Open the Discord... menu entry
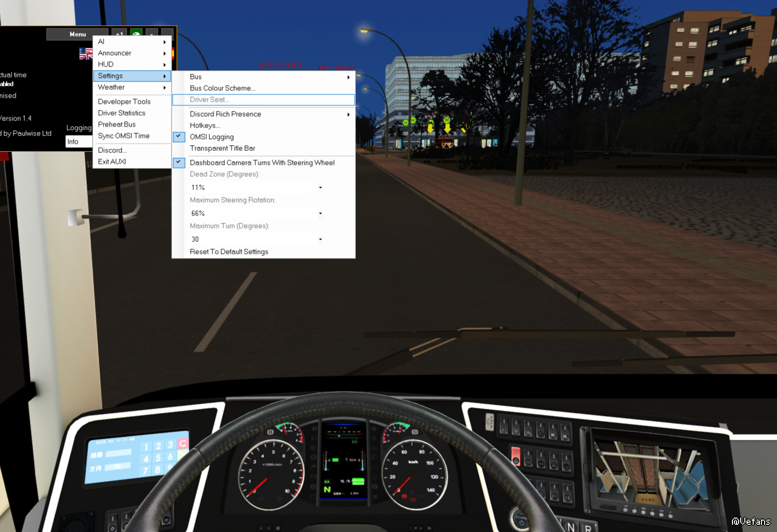Viewport: 777px width, 532px height. (x=132, y=150)
